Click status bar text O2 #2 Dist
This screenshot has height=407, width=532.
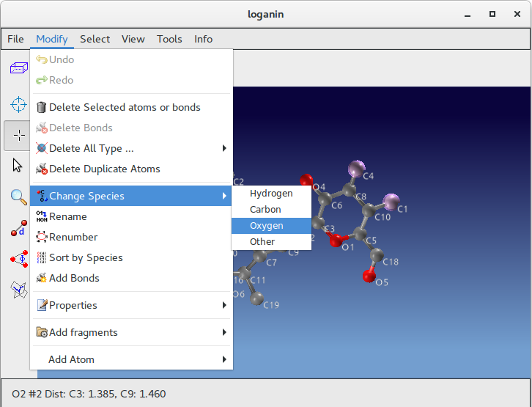(89, 394)
